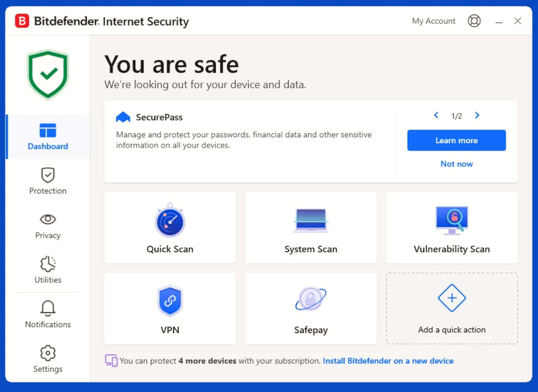Open the VPN quick action
The image size is (538, 392).
(170, 308)
